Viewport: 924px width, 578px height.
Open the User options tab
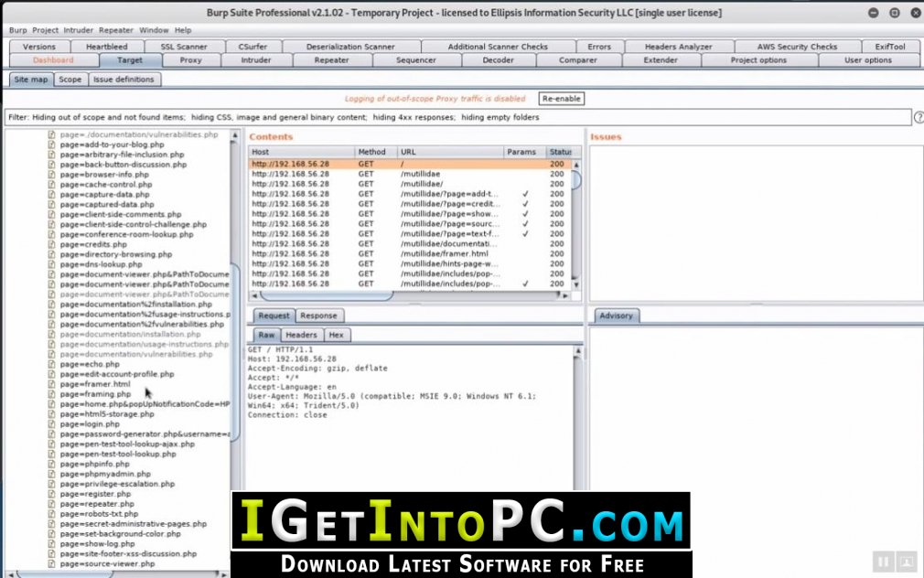pyautogui.click(x=868, y=60)
